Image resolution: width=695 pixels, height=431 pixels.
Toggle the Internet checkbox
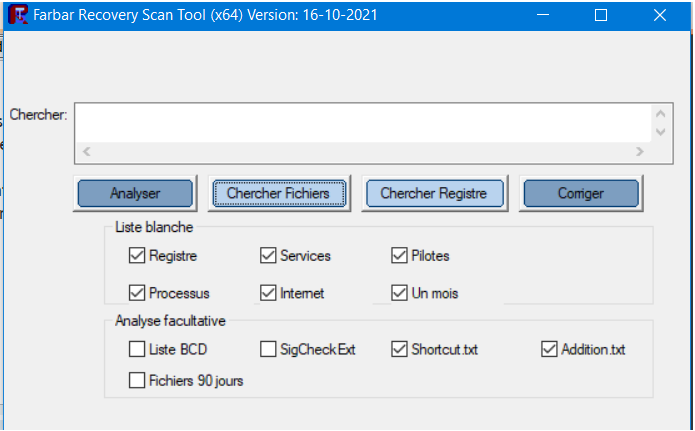pos(268,293)
